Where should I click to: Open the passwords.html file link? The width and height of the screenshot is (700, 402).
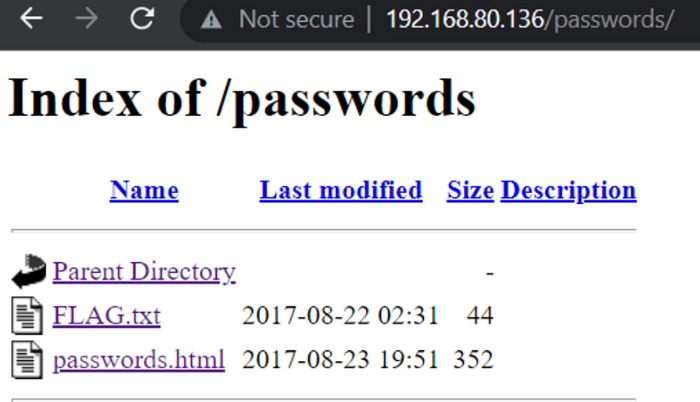point(139,359)
